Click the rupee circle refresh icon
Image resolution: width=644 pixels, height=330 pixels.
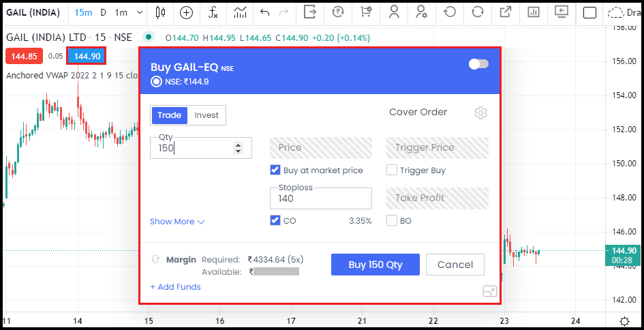(x=338, y=12)
